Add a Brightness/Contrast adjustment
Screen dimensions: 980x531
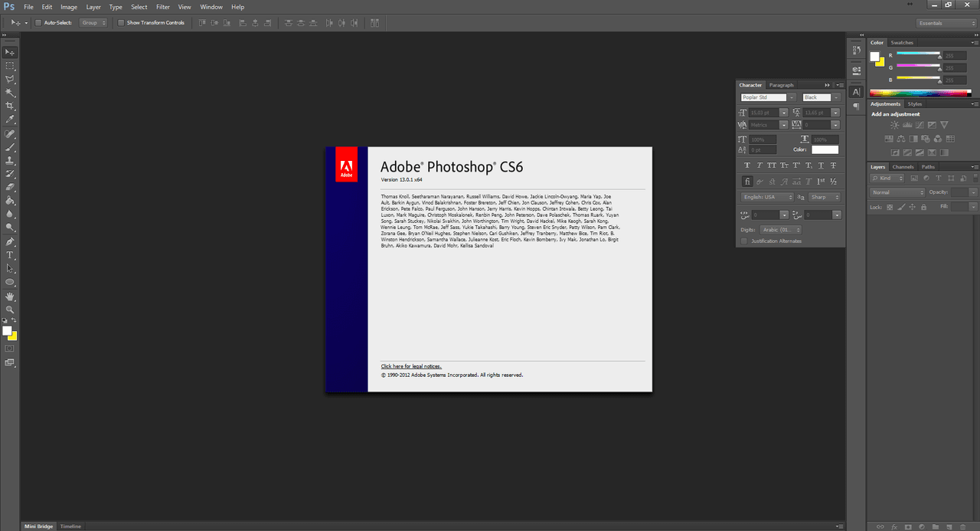(894, 125)
